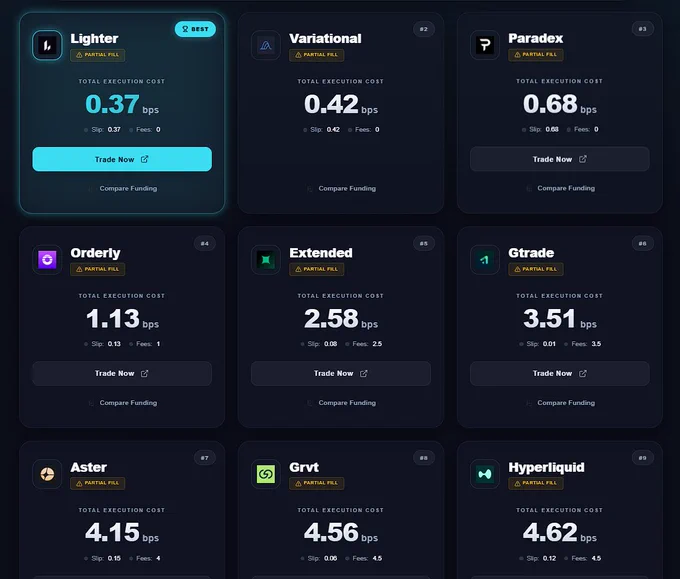Screen dimensions: 680x579
Task: Click the Partial Fill warning badge under Extended
Action: click(x=317, y=269)
